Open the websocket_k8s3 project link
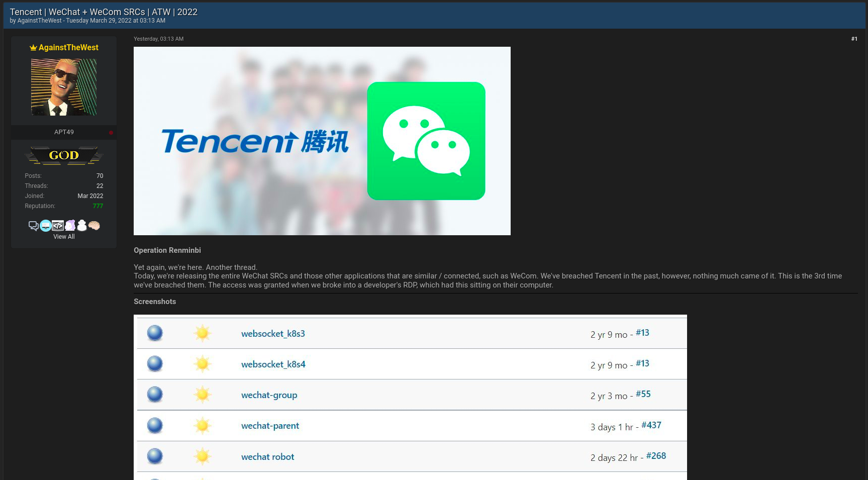The height and width of the screenshot is (480, 868). coord(273,334)
